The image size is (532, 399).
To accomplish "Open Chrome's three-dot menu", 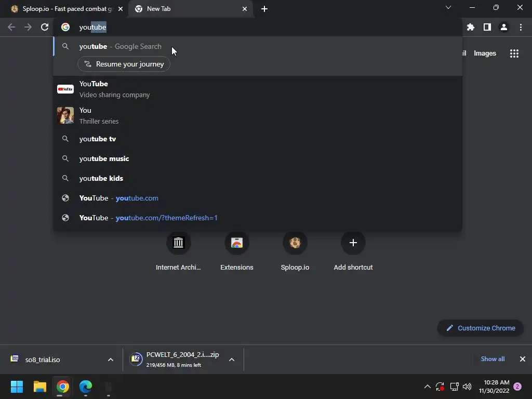I will point(521,27).
